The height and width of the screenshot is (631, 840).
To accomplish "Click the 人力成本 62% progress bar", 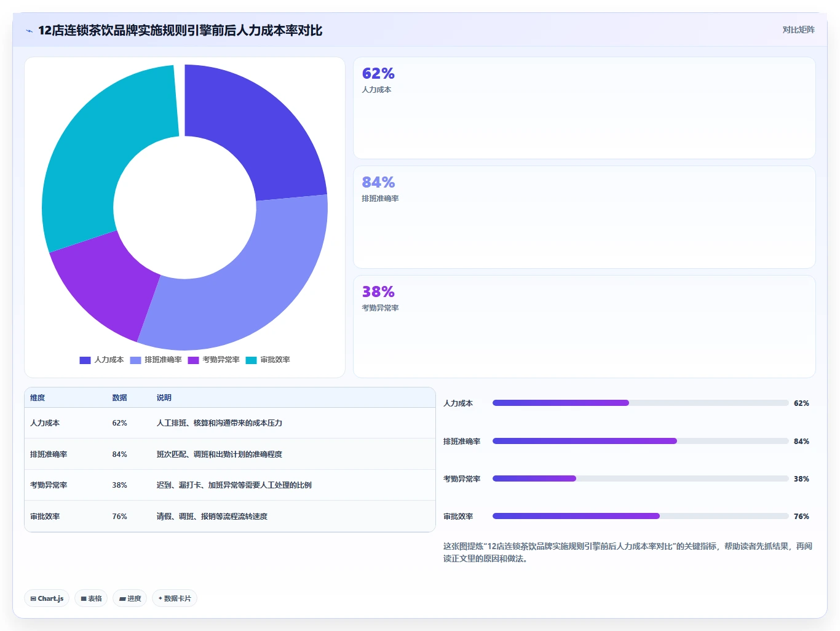I will (640, 403).
